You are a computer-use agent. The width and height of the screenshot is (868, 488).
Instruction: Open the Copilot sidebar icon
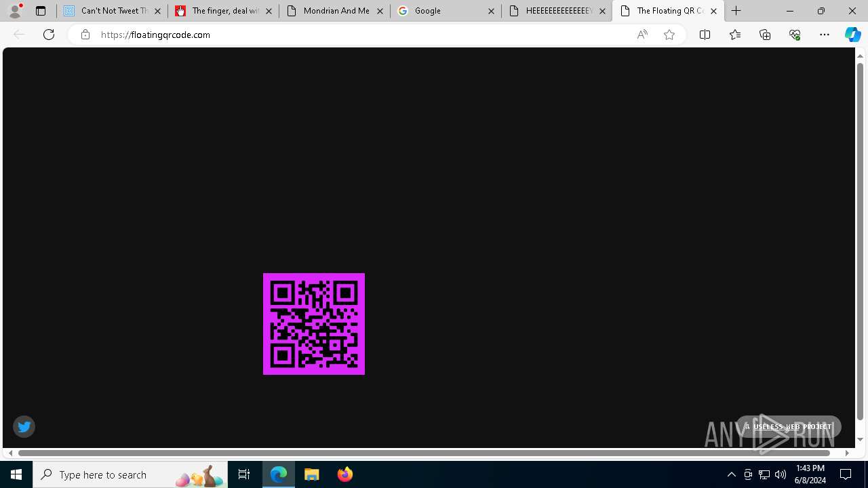tap(852, 35)
